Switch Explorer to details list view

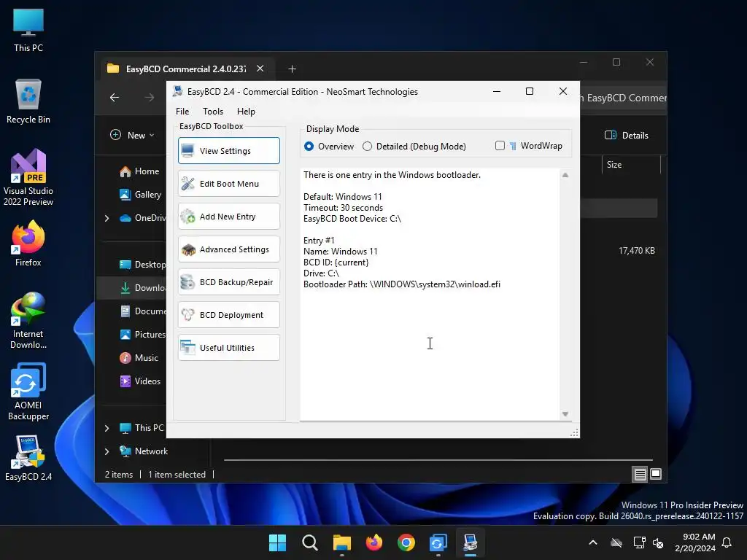pos(640,474)
